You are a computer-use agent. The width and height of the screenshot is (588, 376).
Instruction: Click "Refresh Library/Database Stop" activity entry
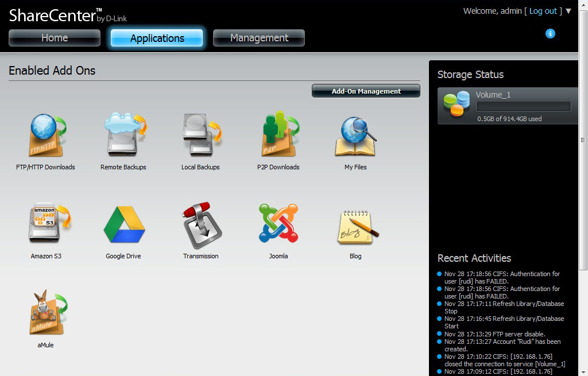click(x=504, y=307)
